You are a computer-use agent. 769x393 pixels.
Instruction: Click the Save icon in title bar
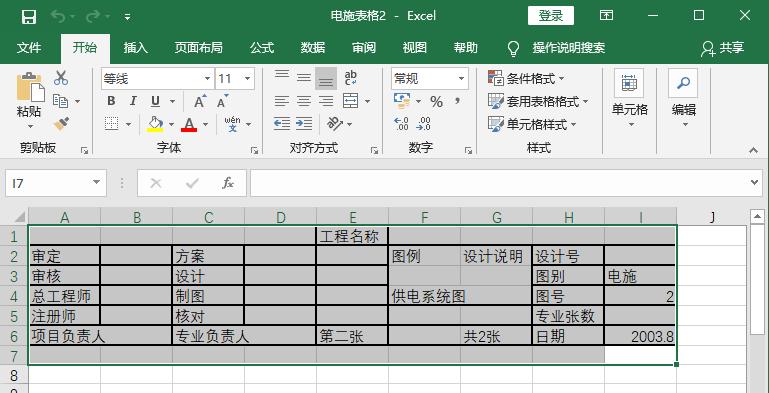[29, 17]
